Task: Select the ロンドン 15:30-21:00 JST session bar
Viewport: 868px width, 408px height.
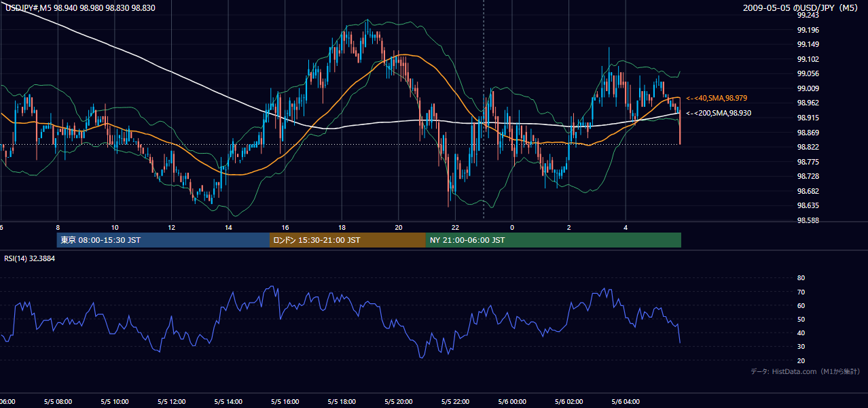Action: tap(348, 240)
